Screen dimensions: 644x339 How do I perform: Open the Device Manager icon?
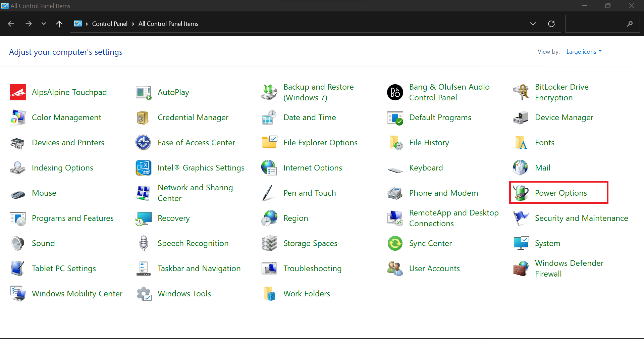pyautogui.click(x=521, y=117)
